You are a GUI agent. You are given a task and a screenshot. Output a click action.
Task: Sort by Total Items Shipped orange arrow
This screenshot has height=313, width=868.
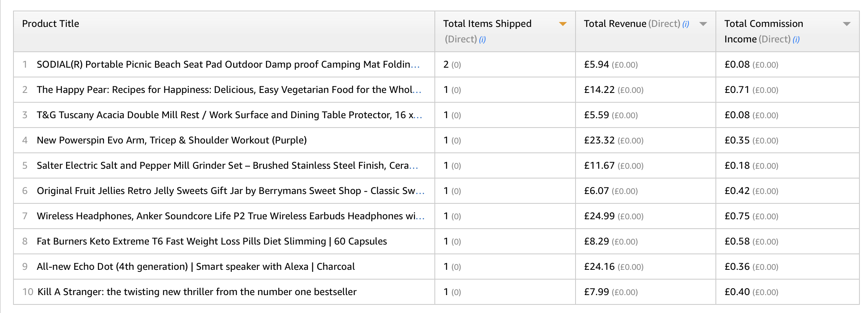[563, 24]
